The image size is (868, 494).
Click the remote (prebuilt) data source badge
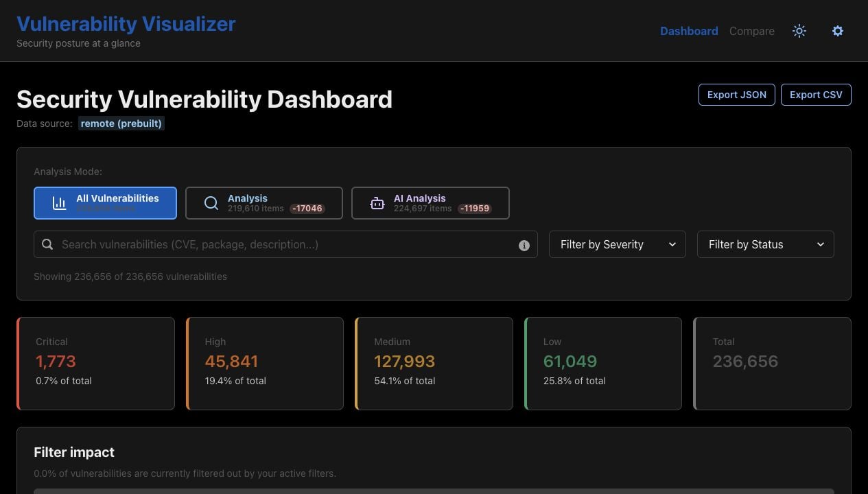click(121, 123)
